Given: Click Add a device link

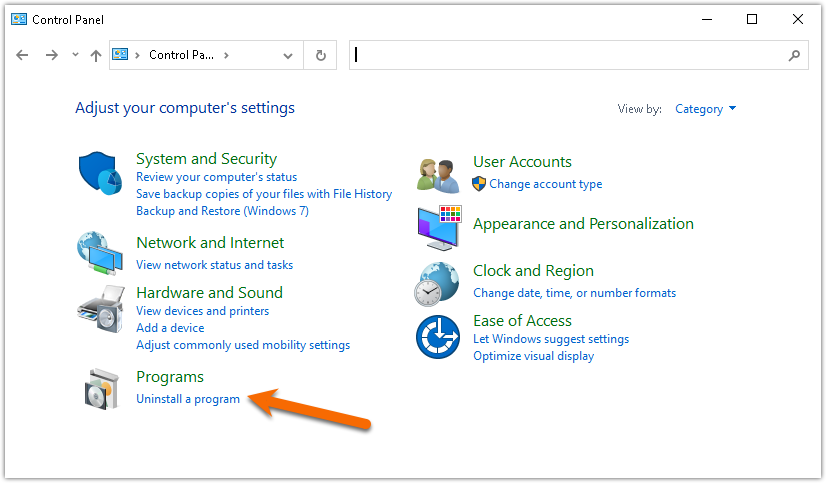Looking at the screenshot, I should [170, 328].
